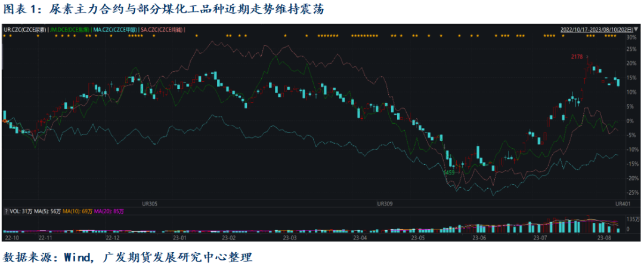This screenshot has width=644, height=267.
Task: Click the question mark icon beside VOL
Action: pos(7,211)
